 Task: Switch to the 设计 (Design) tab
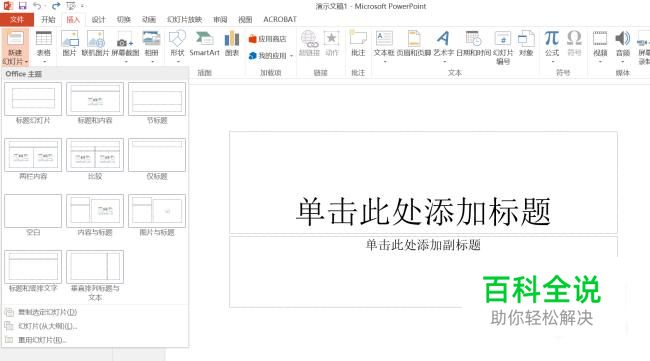click(x=98, y=19)
